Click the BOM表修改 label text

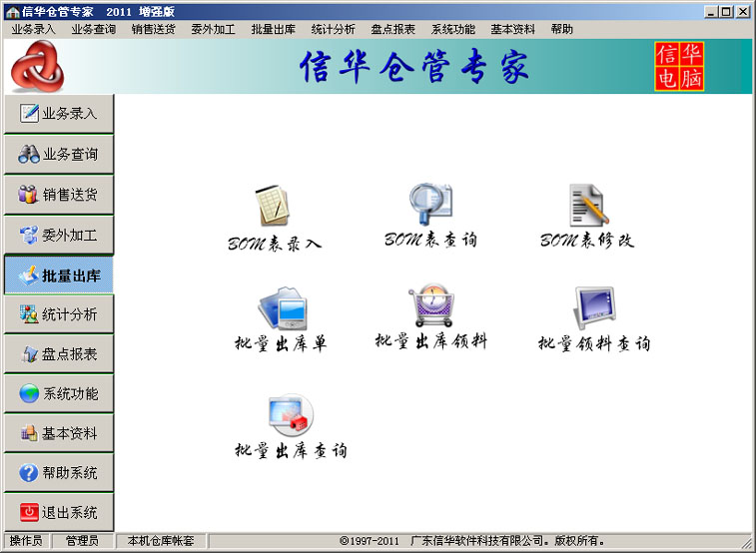(x=587, y=241)
